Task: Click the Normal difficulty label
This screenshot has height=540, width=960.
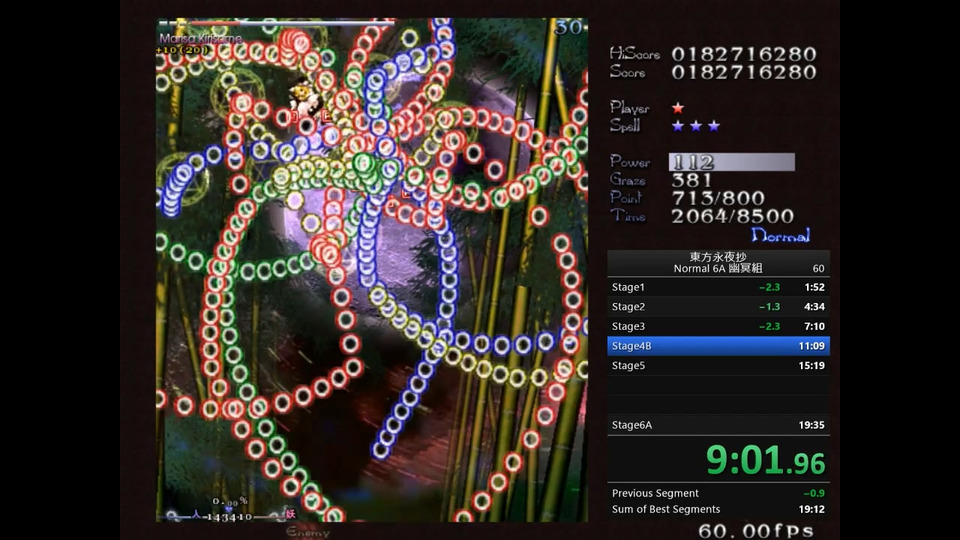Action: point(781,235)
